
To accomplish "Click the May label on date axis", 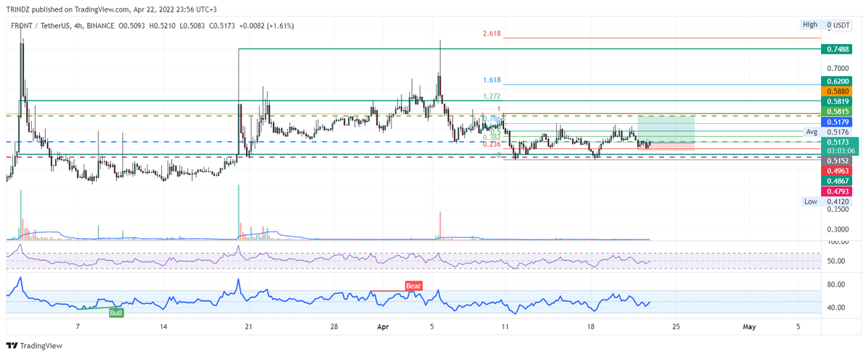I will point(749,327).
